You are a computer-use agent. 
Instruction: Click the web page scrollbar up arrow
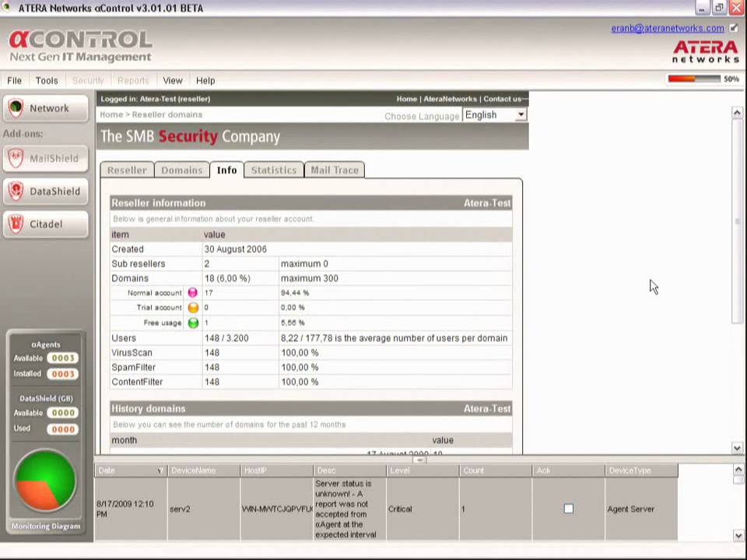[x=737, y=113]
